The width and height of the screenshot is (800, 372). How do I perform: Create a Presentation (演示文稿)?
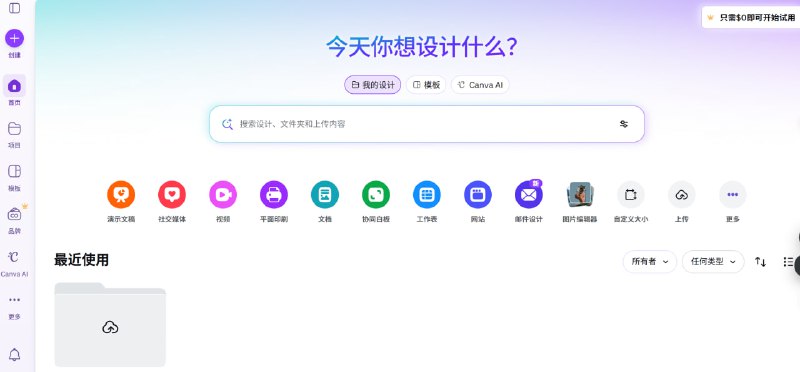[x=121, y=195]
